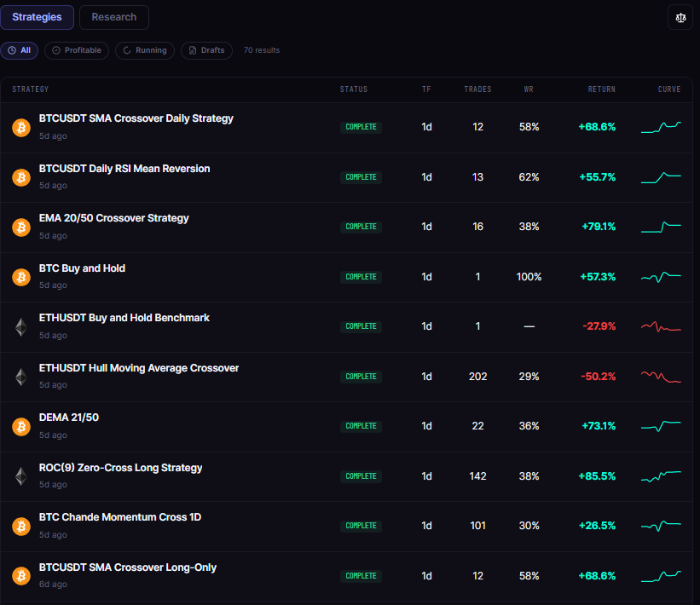Click COMPLETE badge for DEMA 21/50

(361, 426)
